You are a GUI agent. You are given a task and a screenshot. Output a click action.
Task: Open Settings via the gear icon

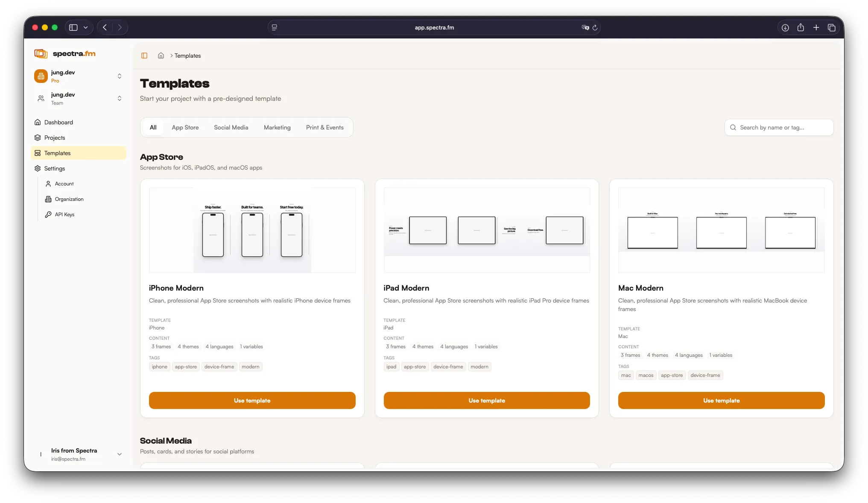(x=55, y=168)
